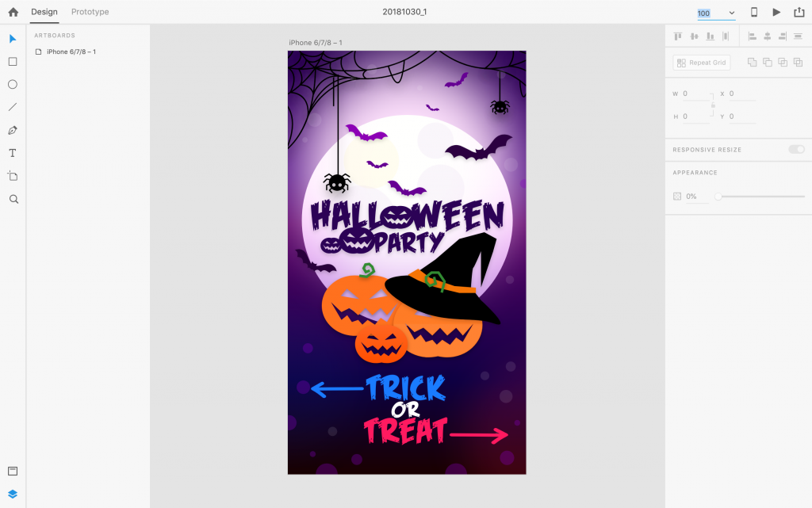This screenshot has width=812, height=508.
Task: Select the Rectangle tool
Action: click(x=13, y=62)
